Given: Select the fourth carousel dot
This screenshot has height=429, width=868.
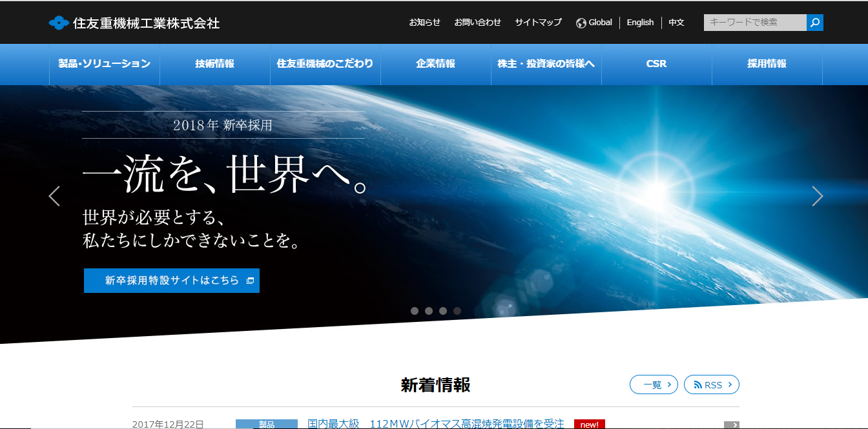Looking at the screenshot, I should [x=457, y=311].
